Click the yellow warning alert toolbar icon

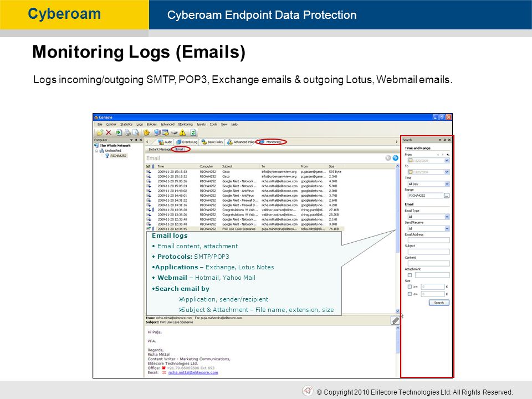182,132
